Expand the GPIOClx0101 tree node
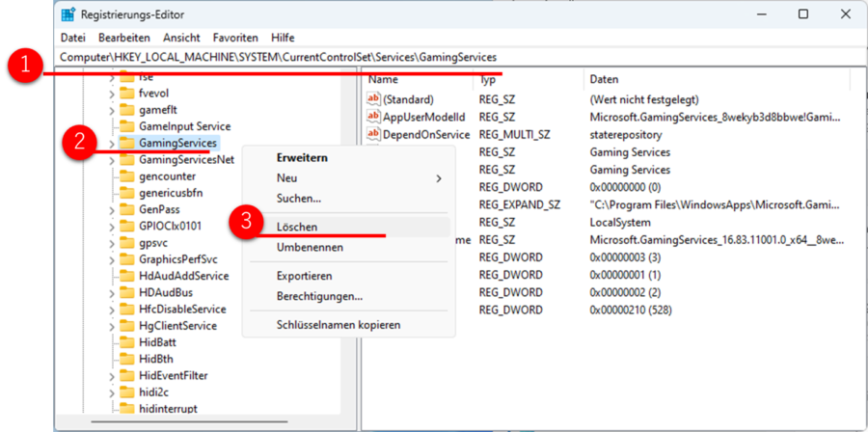868x432 pixels. click(112, 227)
